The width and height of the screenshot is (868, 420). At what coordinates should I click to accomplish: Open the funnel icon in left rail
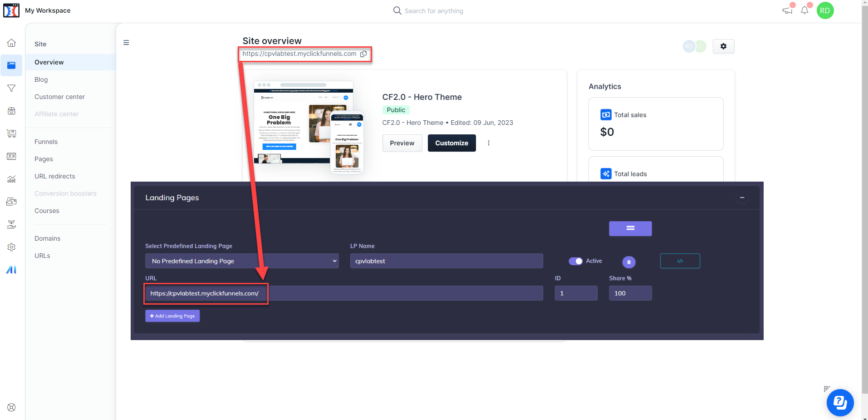[11, 88]
